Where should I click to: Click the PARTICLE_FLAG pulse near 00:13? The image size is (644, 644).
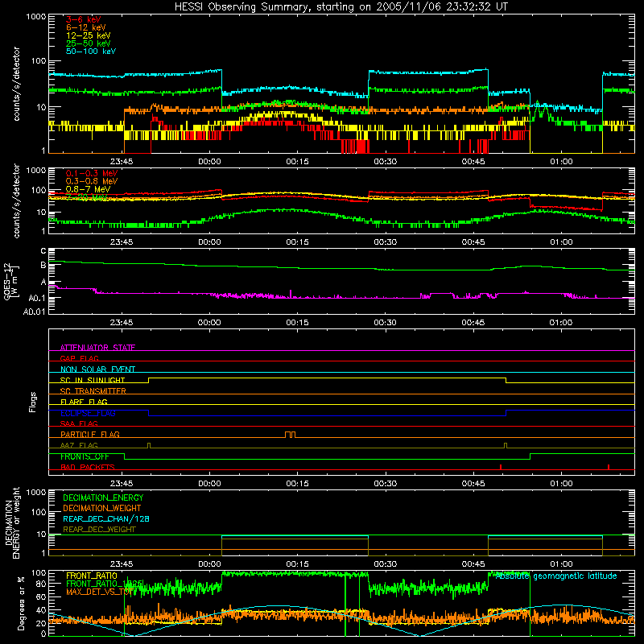tap(290, 435)
